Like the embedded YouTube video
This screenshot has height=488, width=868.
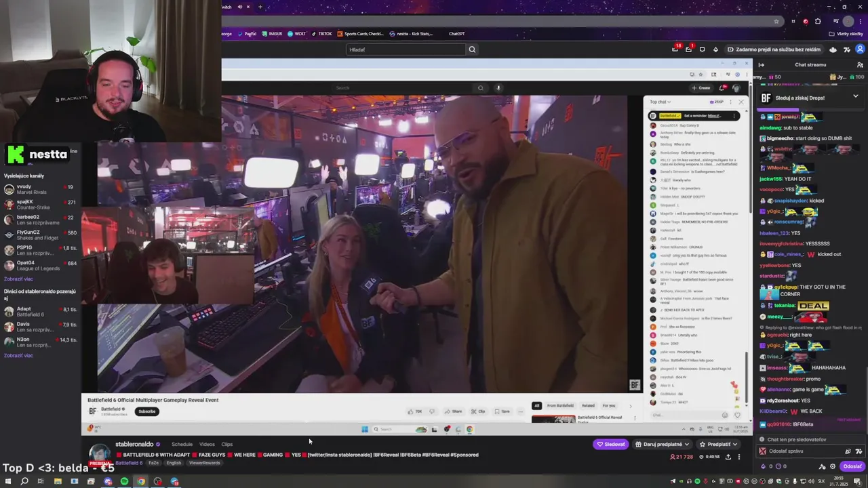[414, 411]
